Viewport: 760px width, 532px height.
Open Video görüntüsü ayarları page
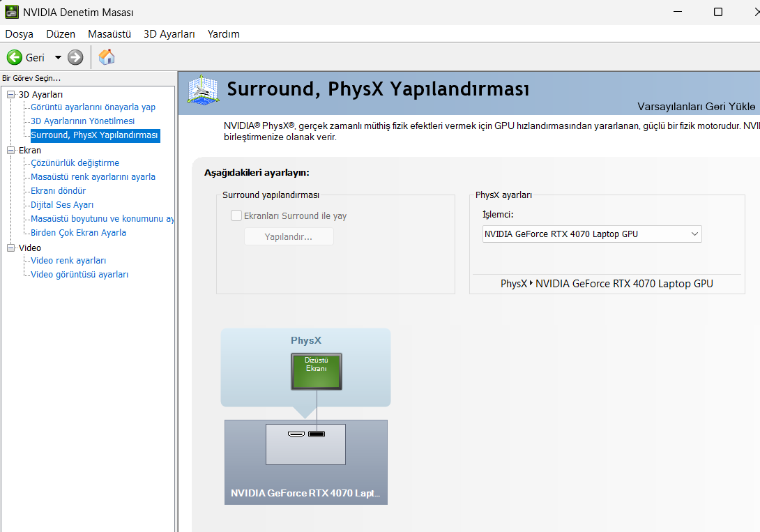point(79,275)
